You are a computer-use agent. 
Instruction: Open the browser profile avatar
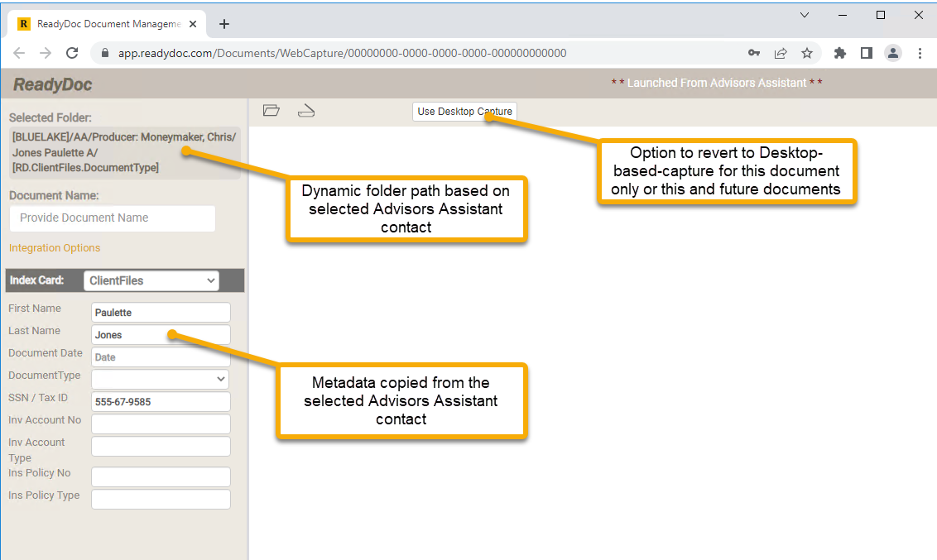[x=893, y=53]
